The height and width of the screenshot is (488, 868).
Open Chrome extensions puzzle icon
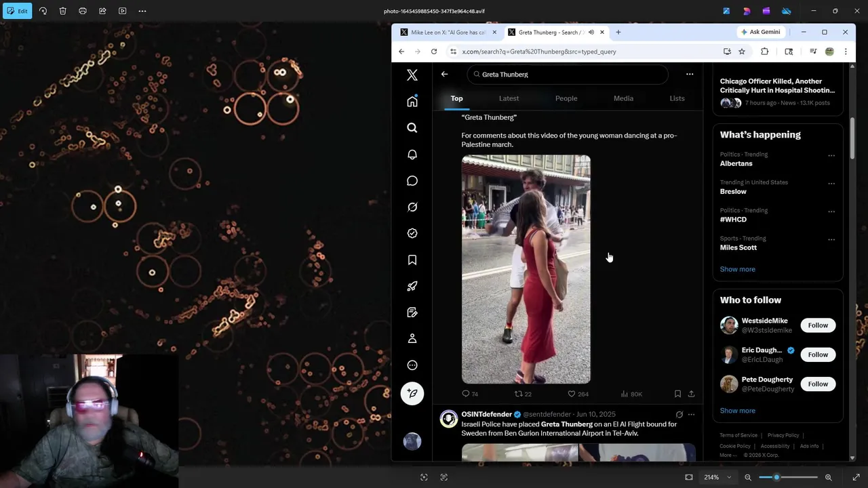[x=764, y=52]
